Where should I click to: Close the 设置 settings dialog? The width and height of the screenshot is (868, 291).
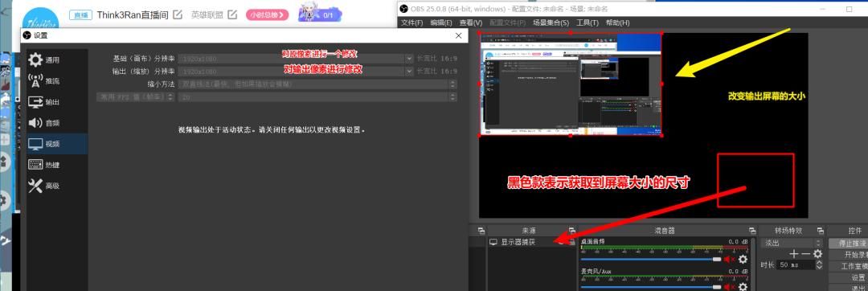pyautogui.click(x=458, y=35)
